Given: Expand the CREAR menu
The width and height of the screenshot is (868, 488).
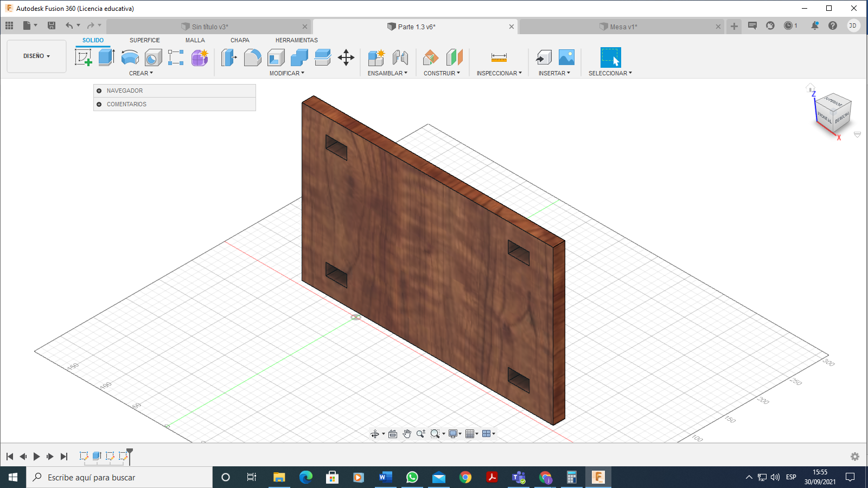Looking at the screenshot, I should (x=141, y=73).
